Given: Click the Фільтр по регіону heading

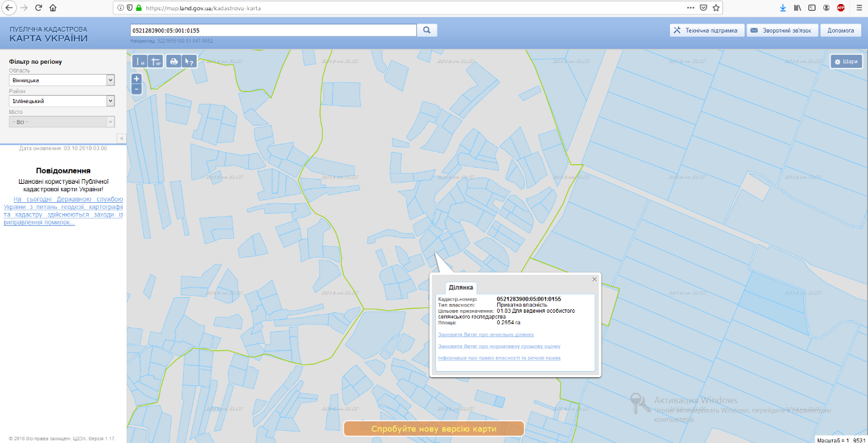Looking at the screenshot, I should (x=36, y=62).
